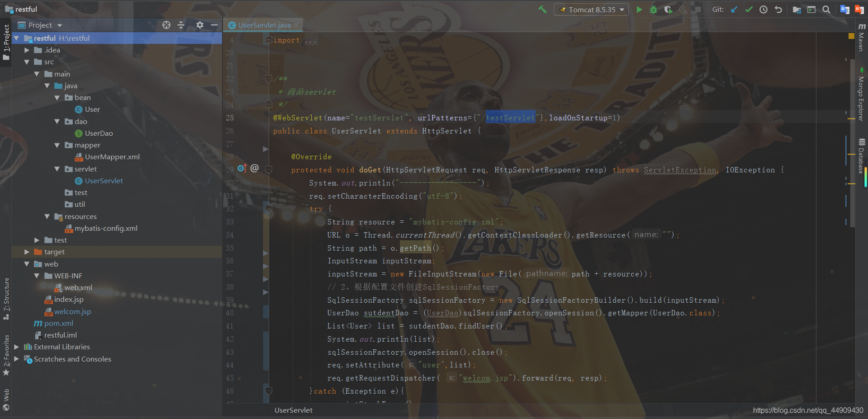Select User class in bean package
Viewport: 868px width, 419px height.
(x=92, y=110)
